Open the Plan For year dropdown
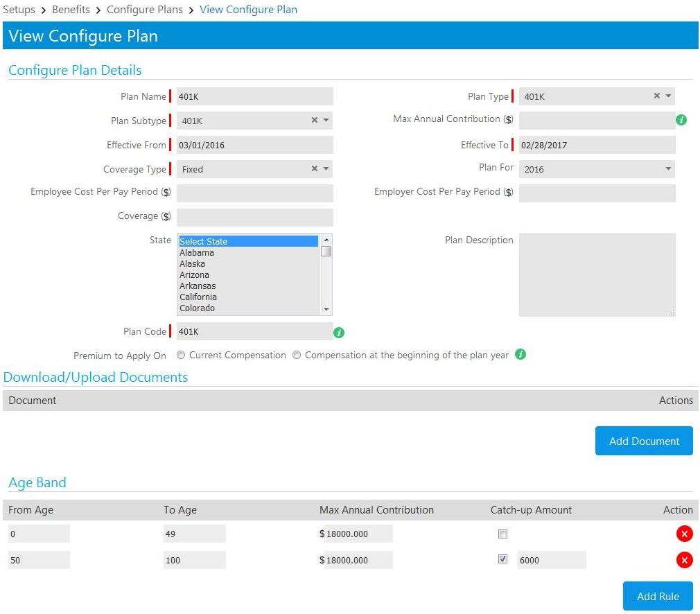Screen dimensions: 700x614 (668, 169)
